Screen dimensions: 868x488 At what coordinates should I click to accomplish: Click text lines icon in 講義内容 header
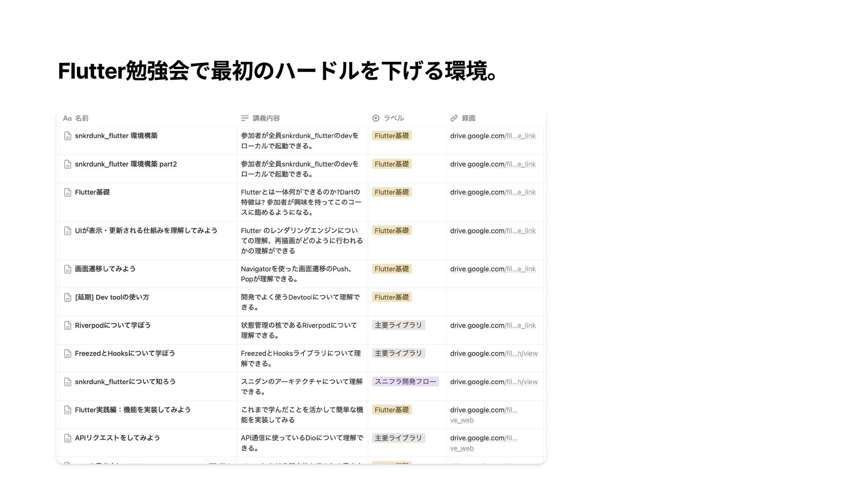245,118
